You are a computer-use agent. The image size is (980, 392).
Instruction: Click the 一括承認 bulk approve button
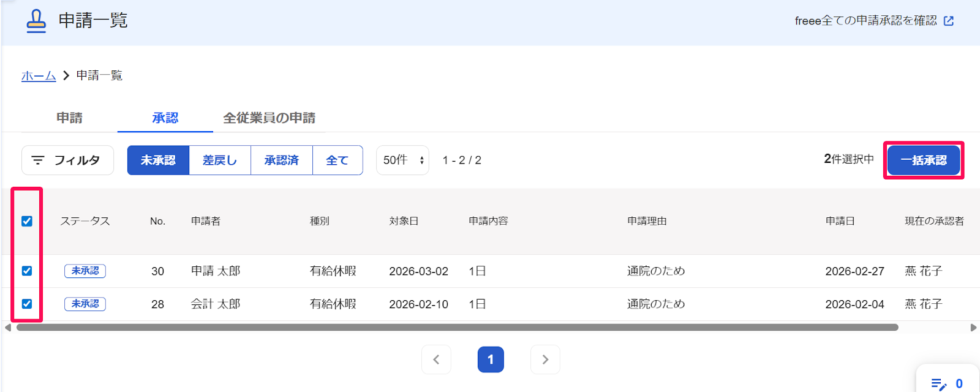coord(924,160)
